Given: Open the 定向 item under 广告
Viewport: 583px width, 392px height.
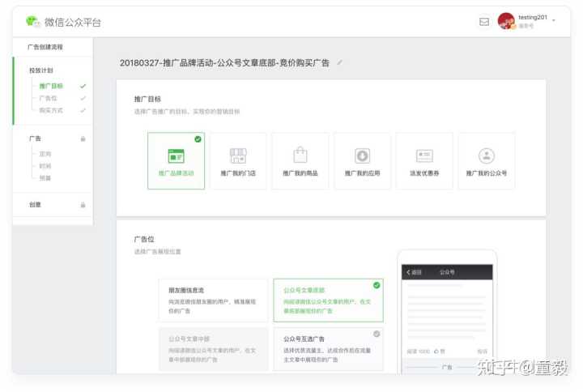Looking at the screenshot, I should click(45, 154).
